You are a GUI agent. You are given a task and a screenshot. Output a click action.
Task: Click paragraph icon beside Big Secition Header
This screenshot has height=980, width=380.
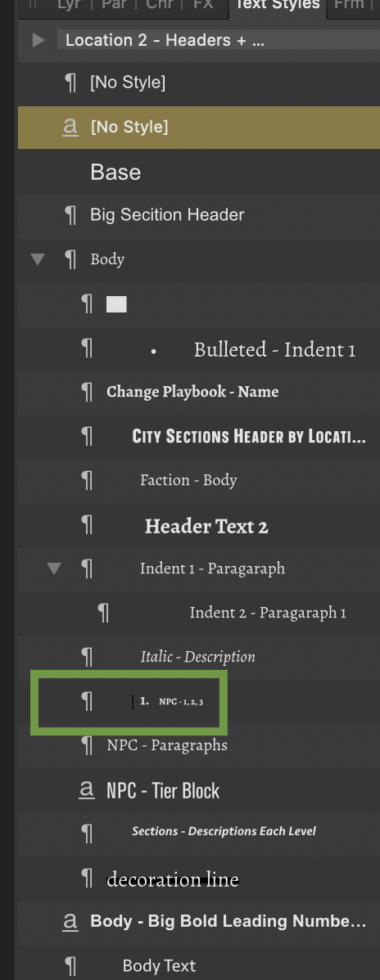pyautogui.click(x=71, y=215)
